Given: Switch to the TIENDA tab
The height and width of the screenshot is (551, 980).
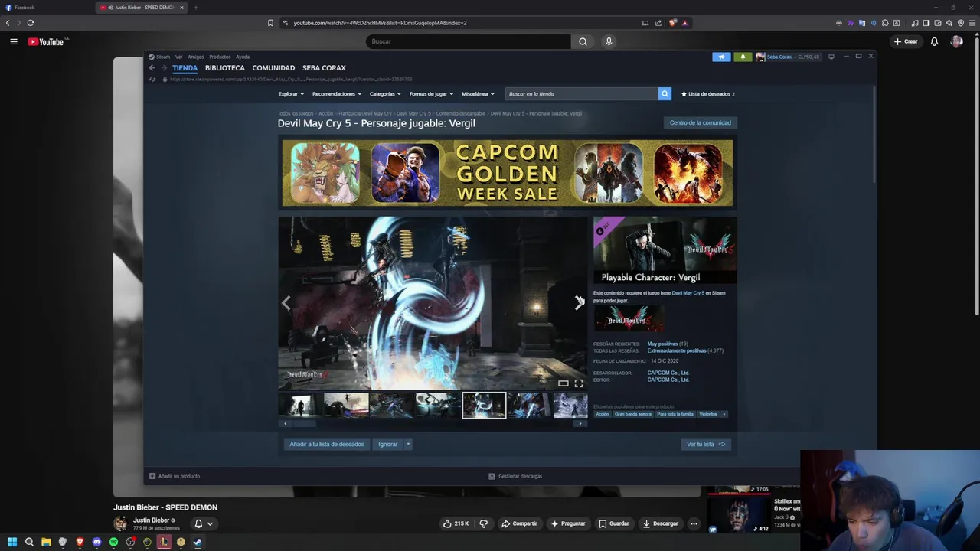Looking at the screenshot, I should [x=185, y=68].
